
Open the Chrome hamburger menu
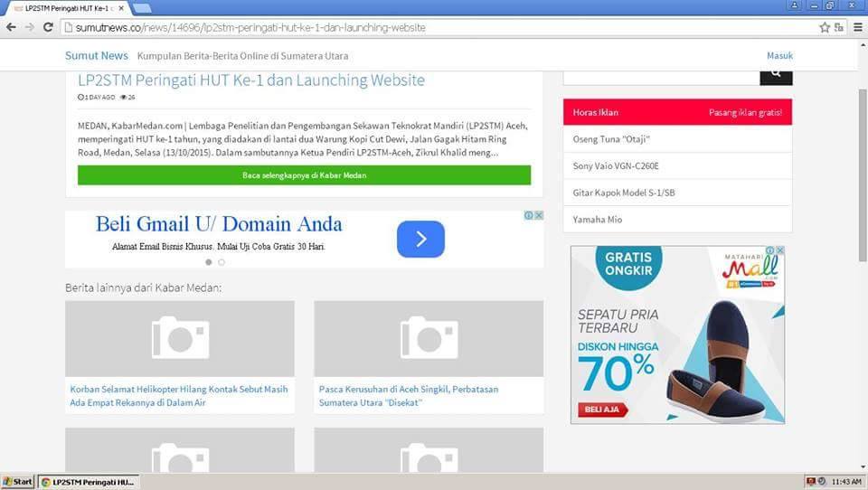[x=857, y=27]
